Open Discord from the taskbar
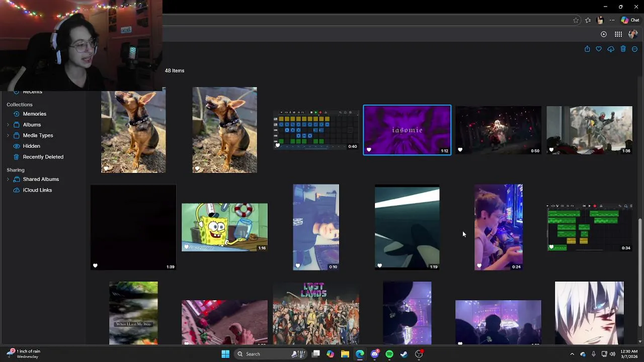 [x=375, y=354]
